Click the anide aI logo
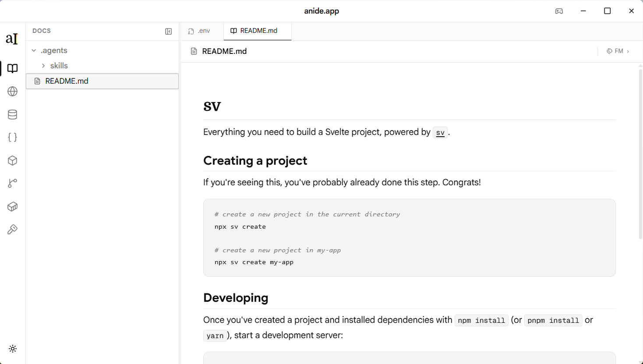The width and height of the screenshot is (643, 364). point(12,39)
